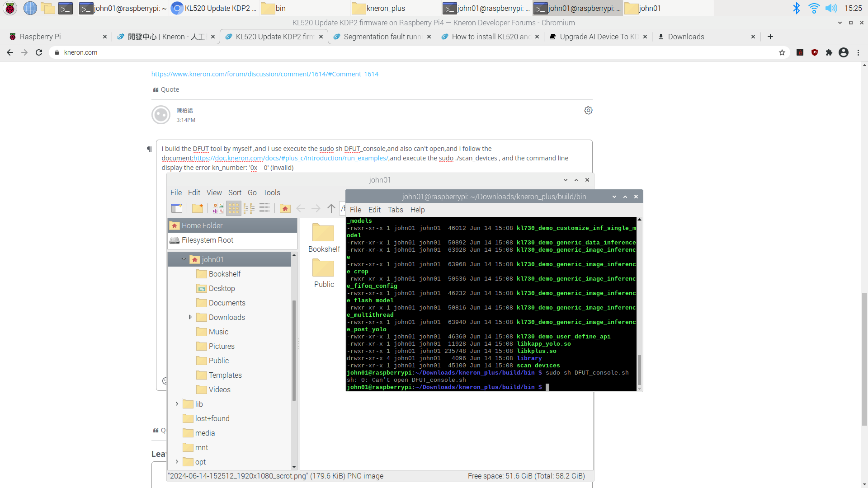Click the directory tree scrollbar

tap(294, 350)
